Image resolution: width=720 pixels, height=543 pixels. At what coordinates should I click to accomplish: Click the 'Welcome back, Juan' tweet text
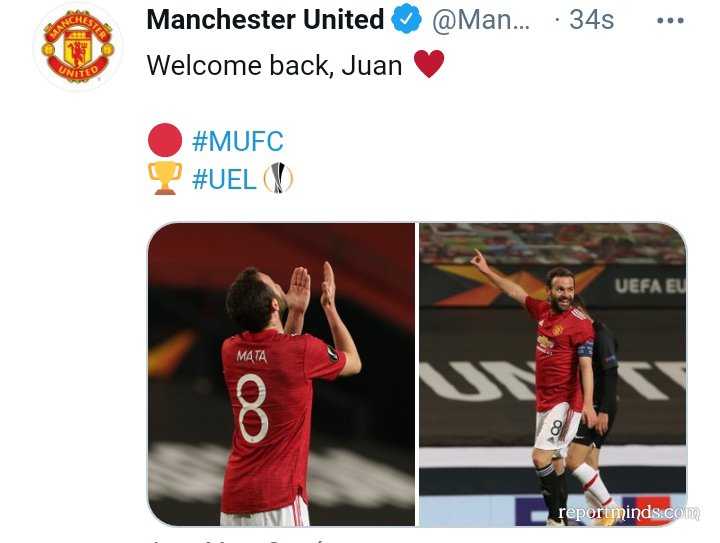[x=275, y=65]
